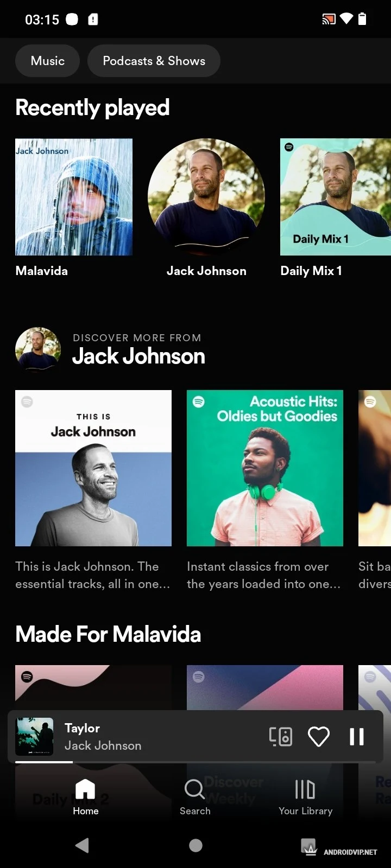Open Search from the bottom navigation
Viewport: 391px width, 868px height.
click(195, 796)
